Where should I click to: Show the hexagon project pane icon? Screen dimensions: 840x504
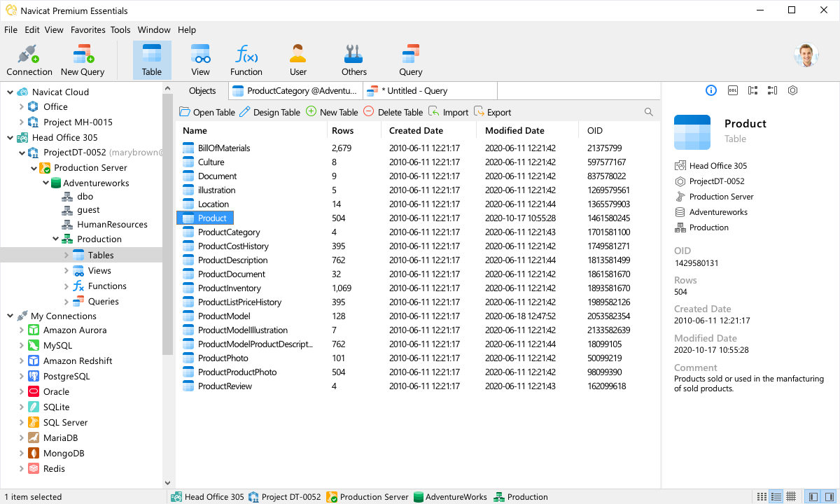pos(792,90)
